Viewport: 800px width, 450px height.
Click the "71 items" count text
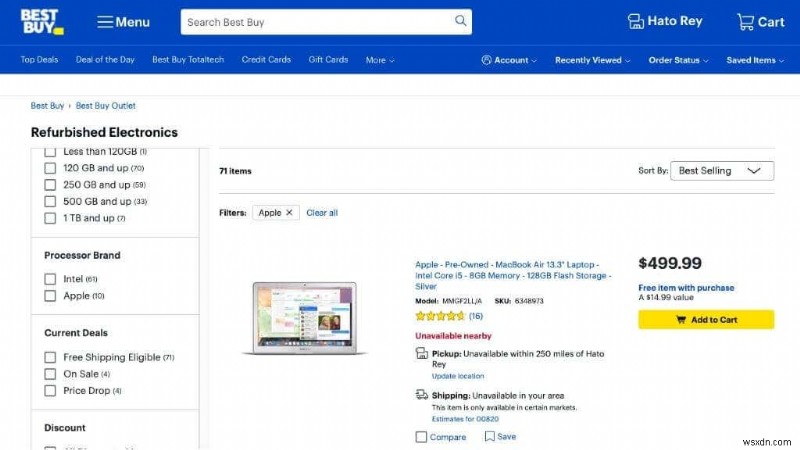point(235,171)
